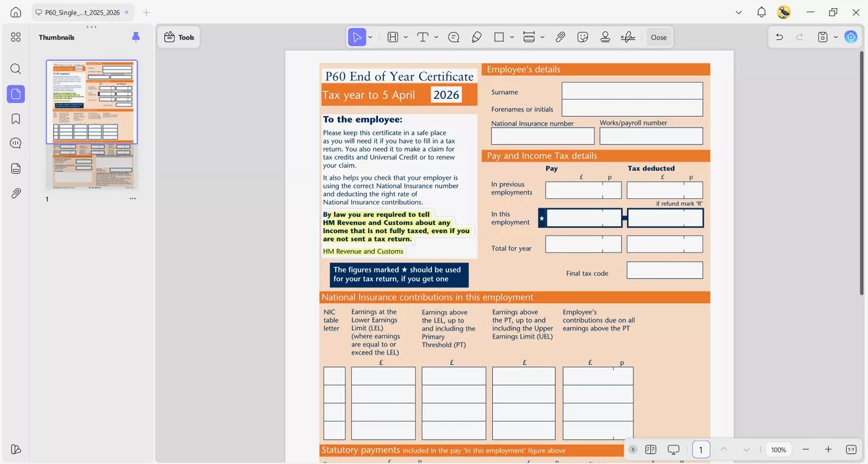
Task: Select page 1 thumbnail
Action: 91,125
